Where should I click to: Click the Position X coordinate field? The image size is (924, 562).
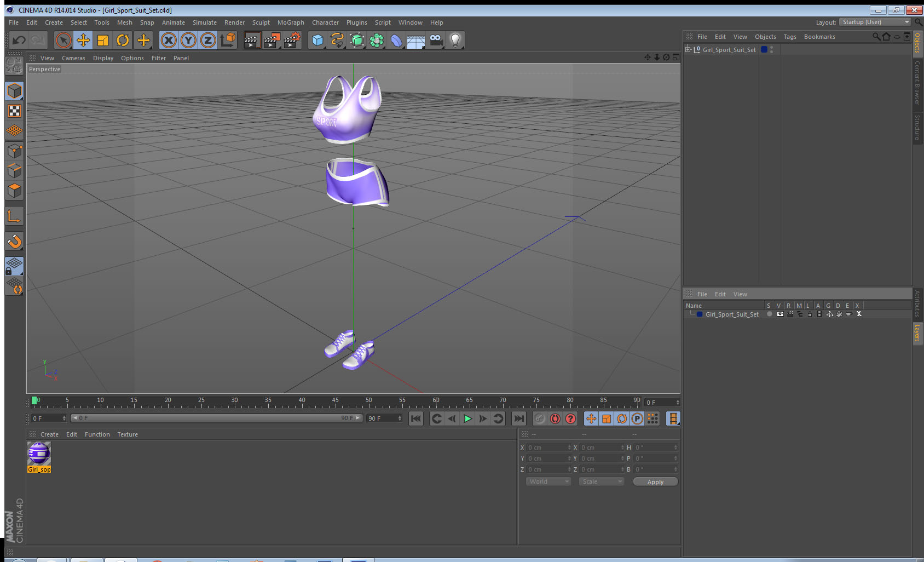[549, 448]
